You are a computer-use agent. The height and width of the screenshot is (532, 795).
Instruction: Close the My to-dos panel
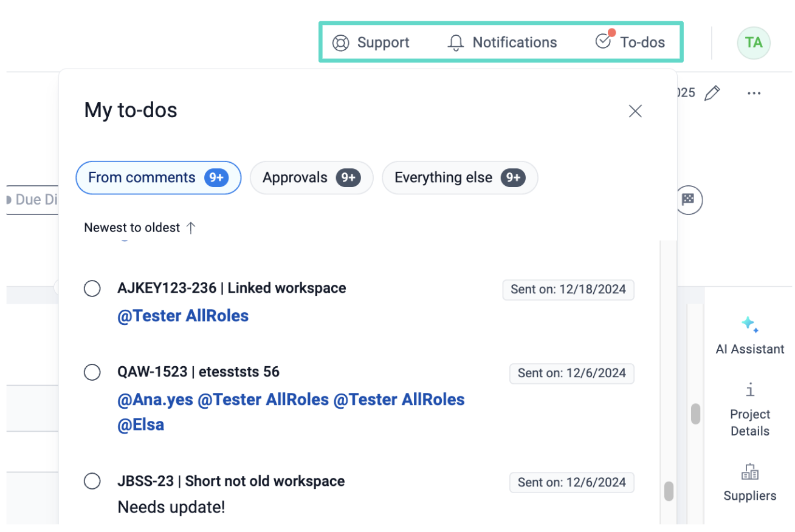click(x=635, y=111)
